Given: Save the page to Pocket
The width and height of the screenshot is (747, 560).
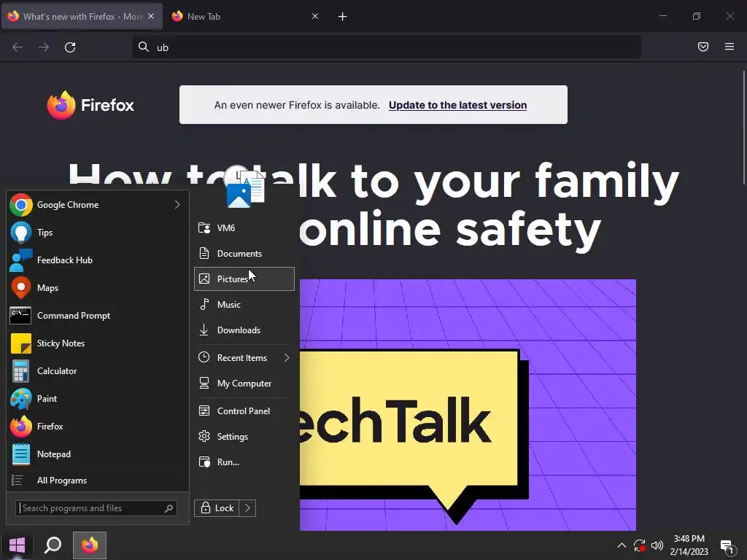Looking at the screenshot, I should (703, 47).
